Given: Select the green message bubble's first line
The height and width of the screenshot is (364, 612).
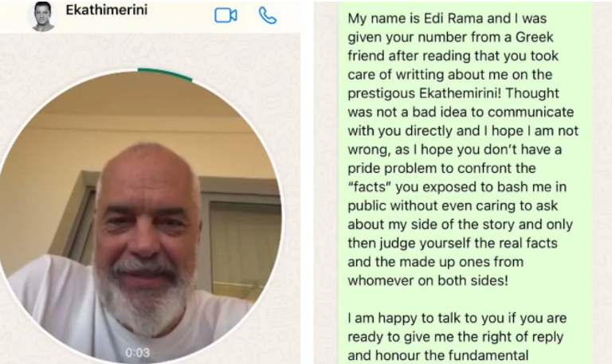Looking at the screenshot, I should [447, 18].
